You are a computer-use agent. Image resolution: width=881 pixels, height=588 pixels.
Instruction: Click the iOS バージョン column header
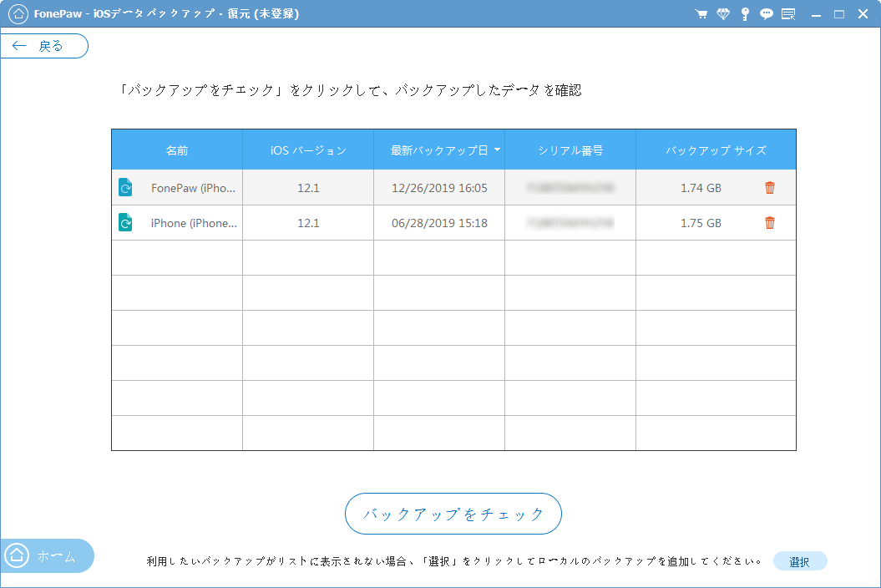[x=308, y=150]
